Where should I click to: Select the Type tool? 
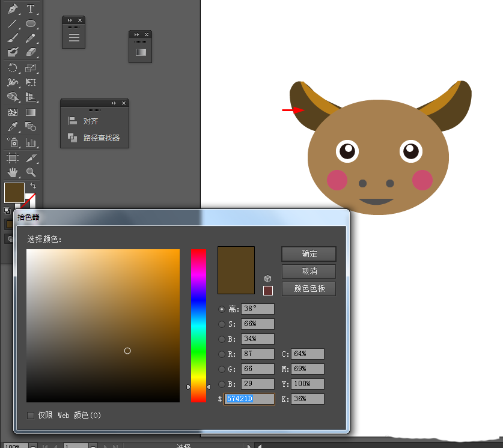[x=31, y=9]
